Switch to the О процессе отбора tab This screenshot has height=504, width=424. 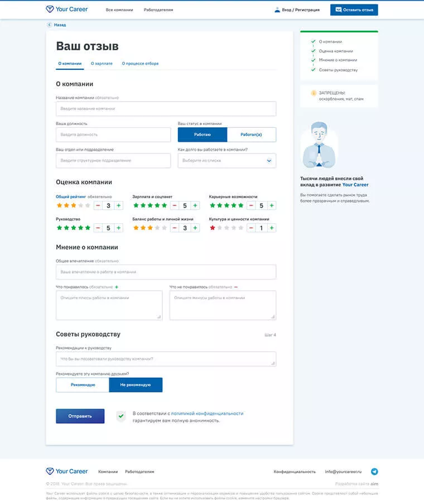pyautogui.click(x=140, y=64)
